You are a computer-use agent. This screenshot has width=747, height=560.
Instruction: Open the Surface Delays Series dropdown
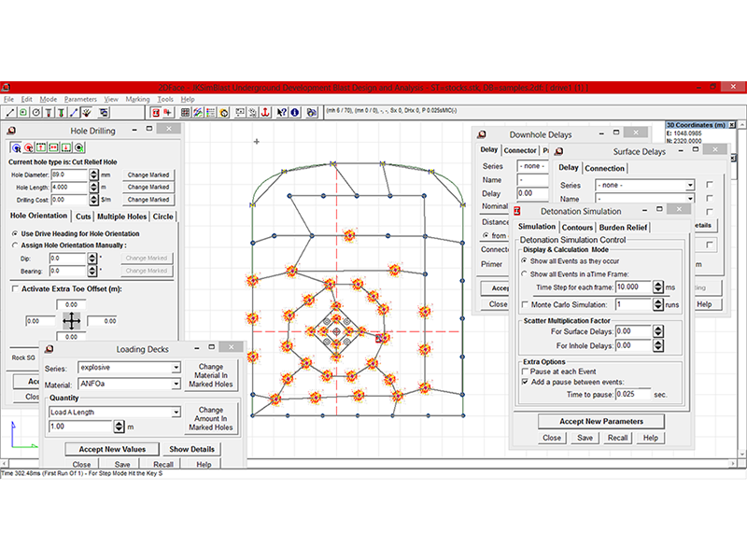point(689,185)
